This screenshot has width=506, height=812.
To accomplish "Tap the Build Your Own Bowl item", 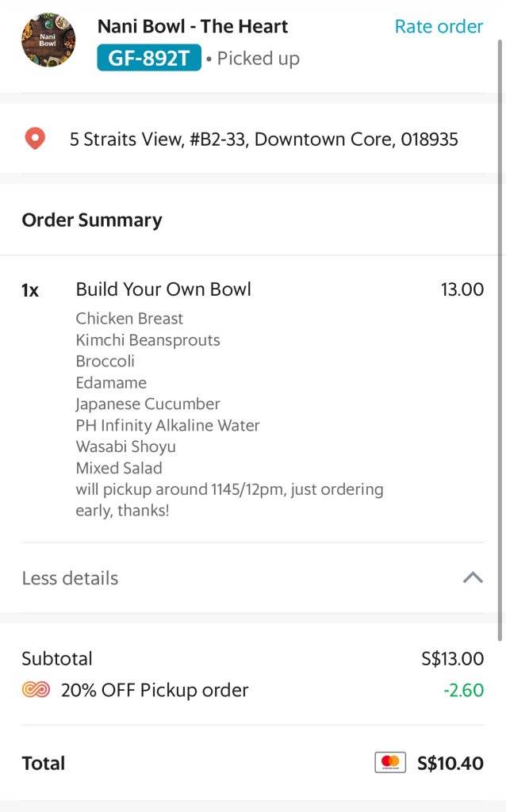I will point(163,289).
